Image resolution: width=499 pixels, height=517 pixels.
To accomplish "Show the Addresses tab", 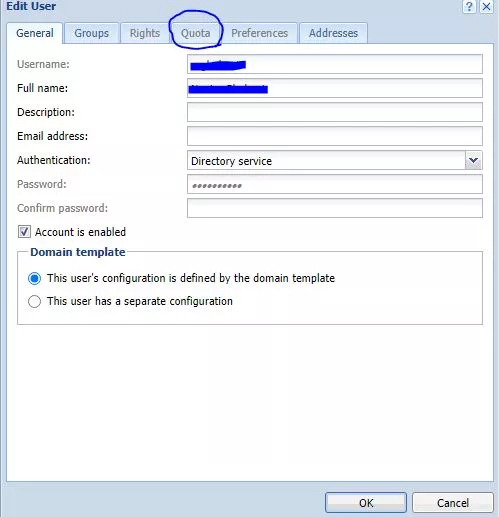I will click(333, 33).
